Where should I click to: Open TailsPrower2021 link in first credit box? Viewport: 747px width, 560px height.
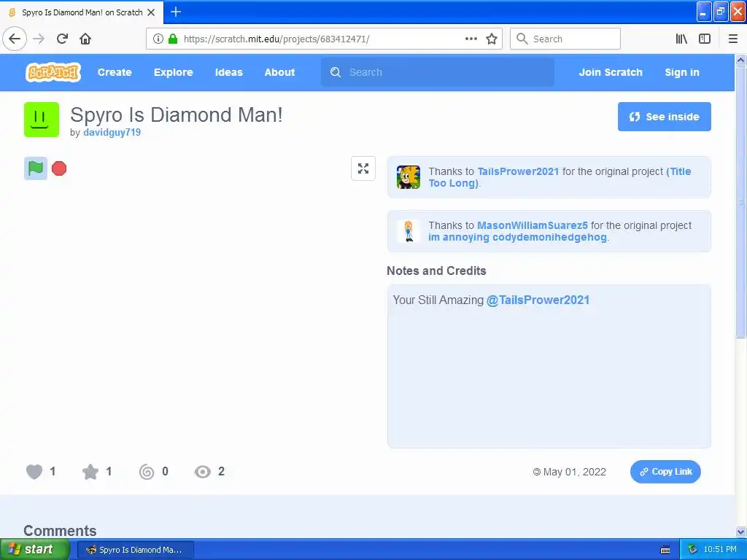(x=518, y=171)
